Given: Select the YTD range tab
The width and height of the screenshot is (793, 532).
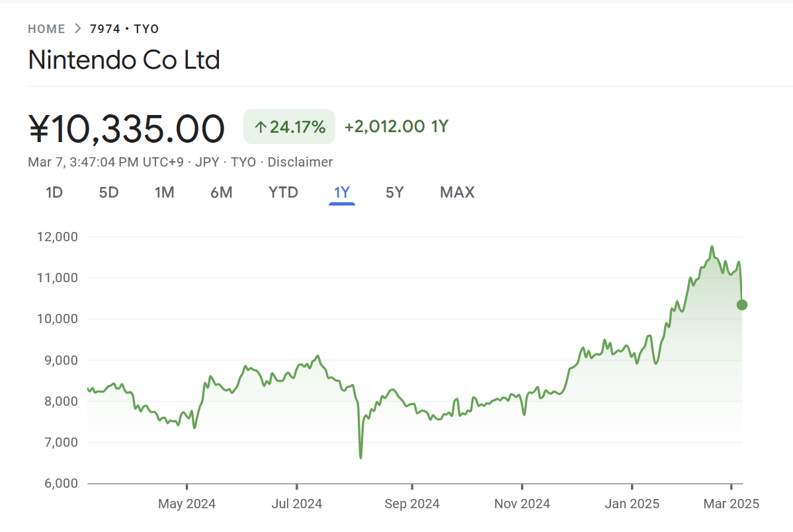Looking at the screenshot, I should click(x=283, y=192).
